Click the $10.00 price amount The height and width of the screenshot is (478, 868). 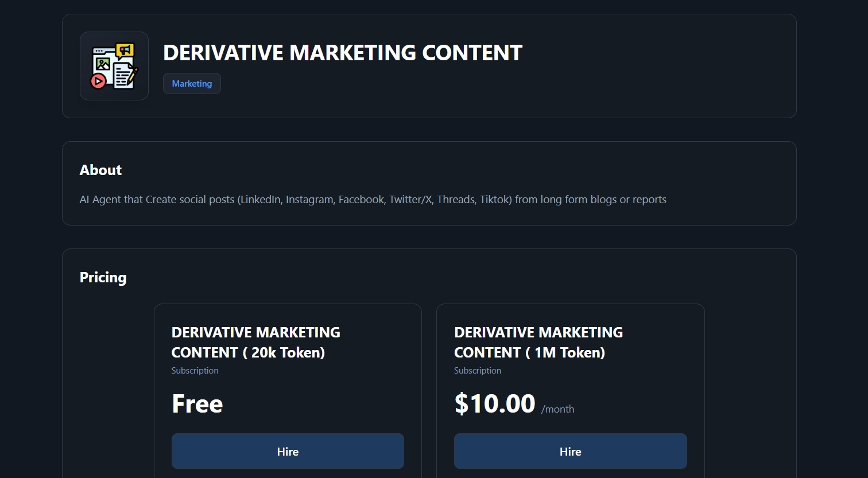click(x=494, y=404)
